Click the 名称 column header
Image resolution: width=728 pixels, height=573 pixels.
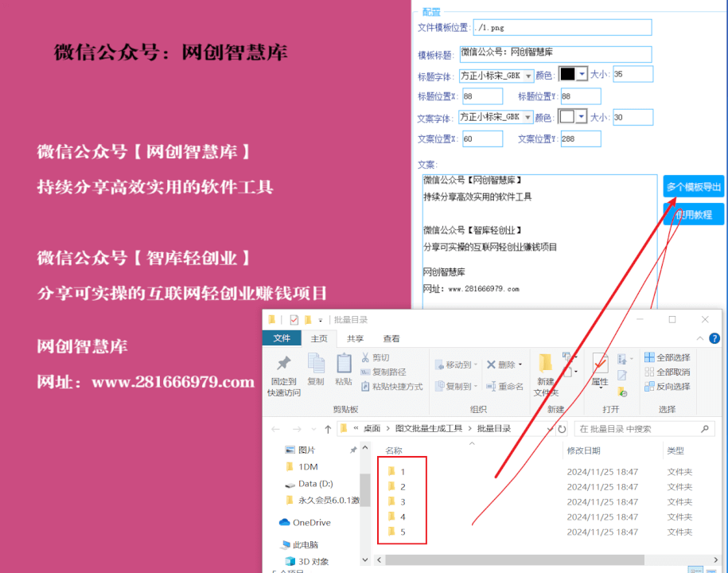point(394,450)
